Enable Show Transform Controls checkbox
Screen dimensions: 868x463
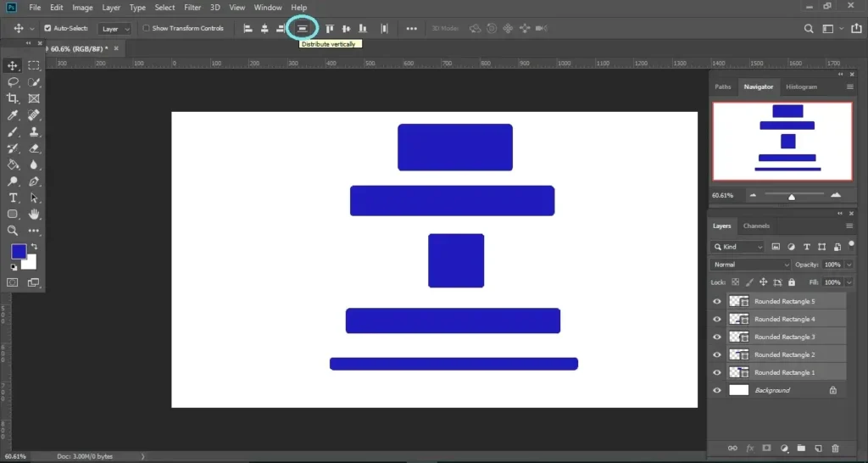tap(146, 28)
